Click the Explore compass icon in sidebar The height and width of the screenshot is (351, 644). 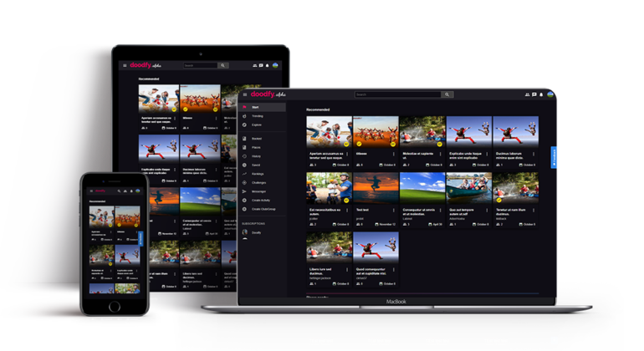(x=243, y=125)
